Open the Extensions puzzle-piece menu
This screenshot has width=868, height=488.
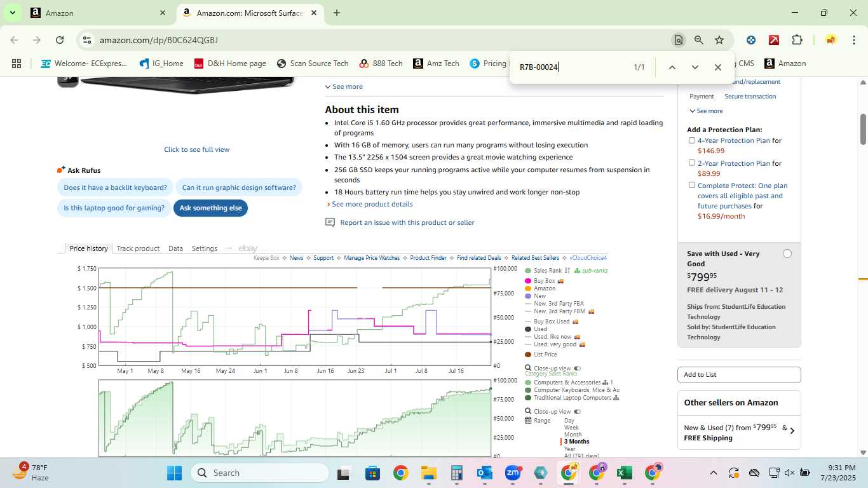pyautogui.click(x=797, y=40)
